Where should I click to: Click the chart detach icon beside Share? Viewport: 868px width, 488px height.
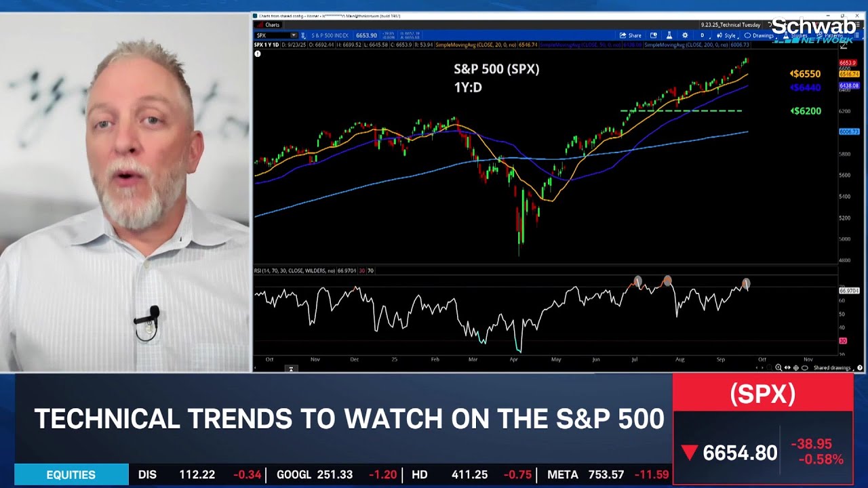coord(653,35)
